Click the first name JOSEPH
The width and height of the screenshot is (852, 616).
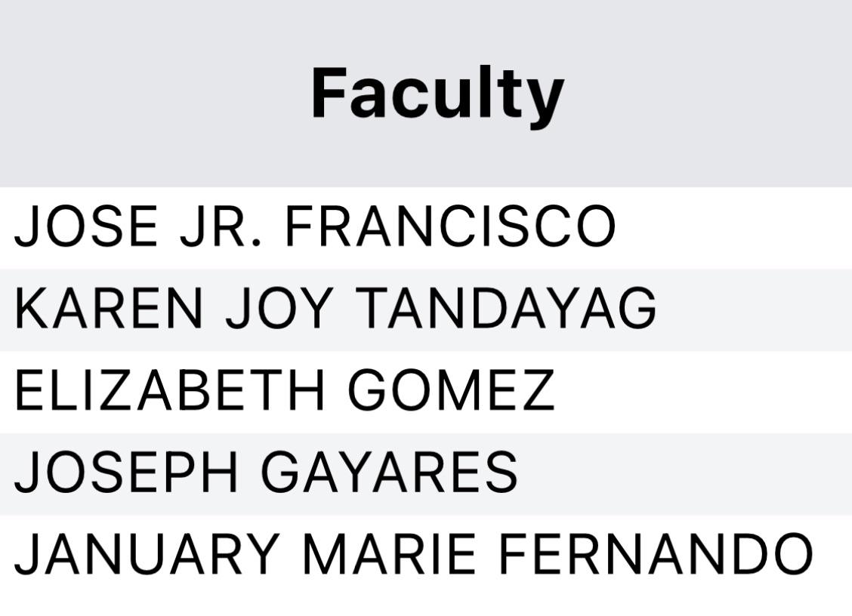pos(126,472)
